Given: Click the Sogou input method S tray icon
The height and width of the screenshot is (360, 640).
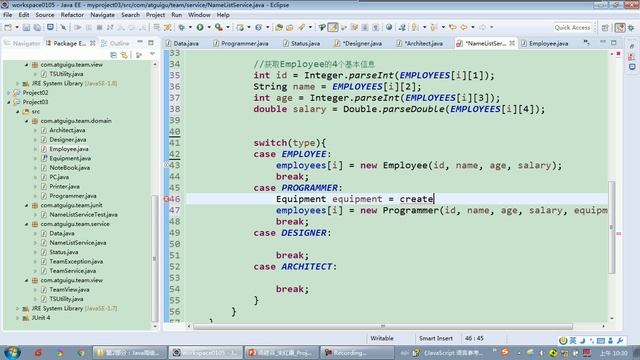Looking at the screenshot, I should click(505, 352).
